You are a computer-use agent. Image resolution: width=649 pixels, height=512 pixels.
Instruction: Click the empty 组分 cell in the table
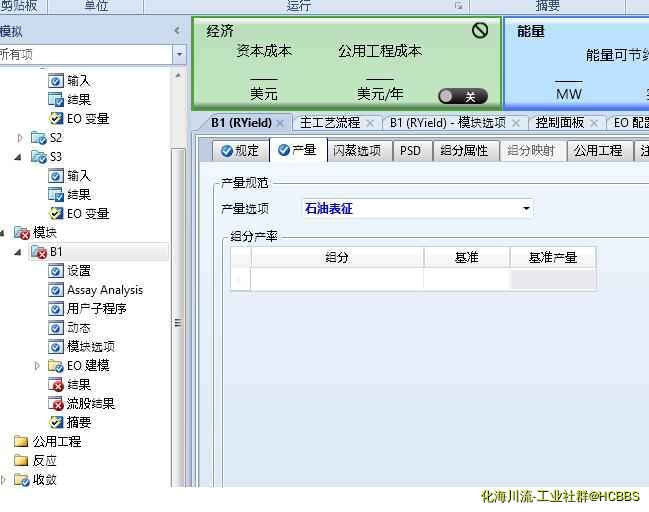[337, 280]
